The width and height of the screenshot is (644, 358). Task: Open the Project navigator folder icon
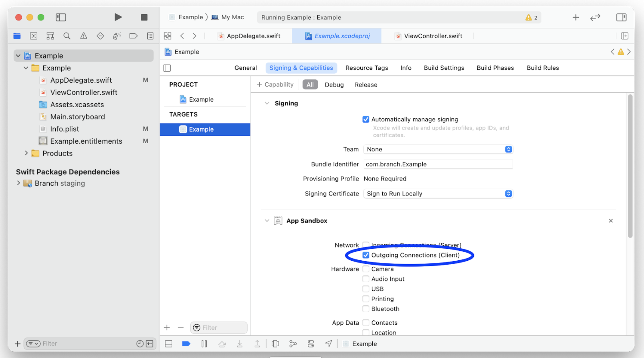[17, 36]
